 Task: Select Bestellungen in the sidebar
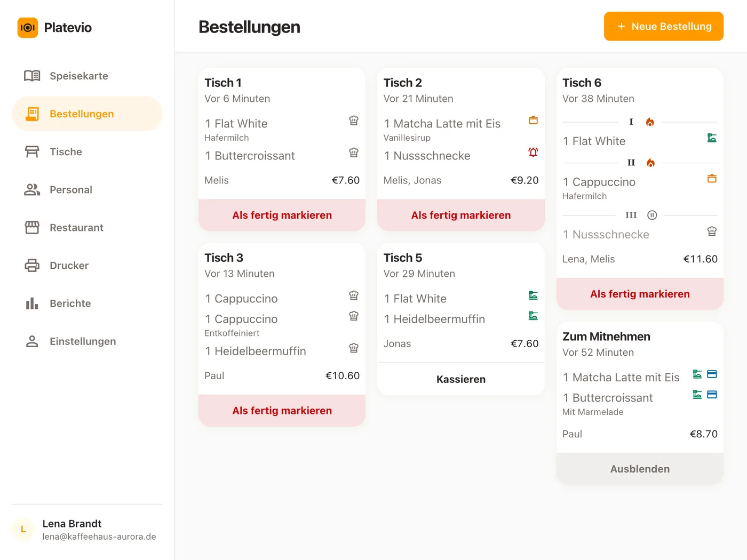point(87,114)
